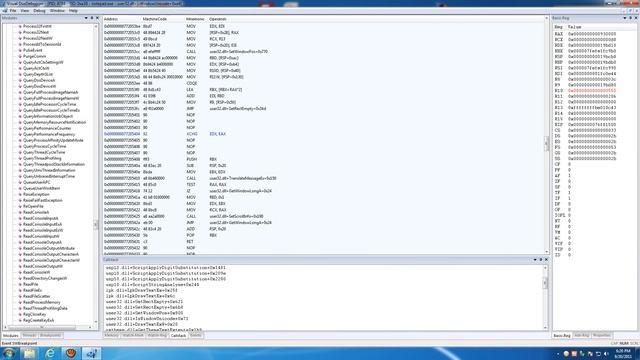Image resolution: width=640 pixels, height=360 pixels.
Task: Select the highlighted XCHG EDI, EAX instruction
Action: point(324,134)
